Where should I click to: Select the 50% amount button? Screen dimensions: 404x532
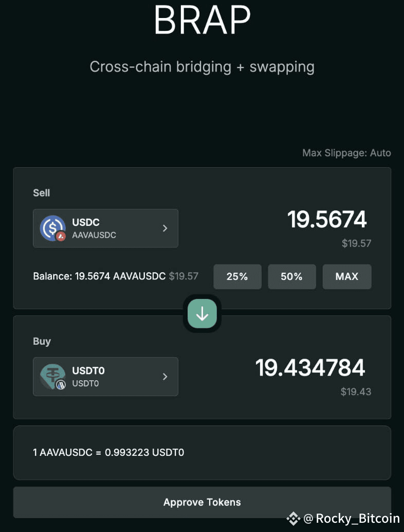[x=292, y=276]
